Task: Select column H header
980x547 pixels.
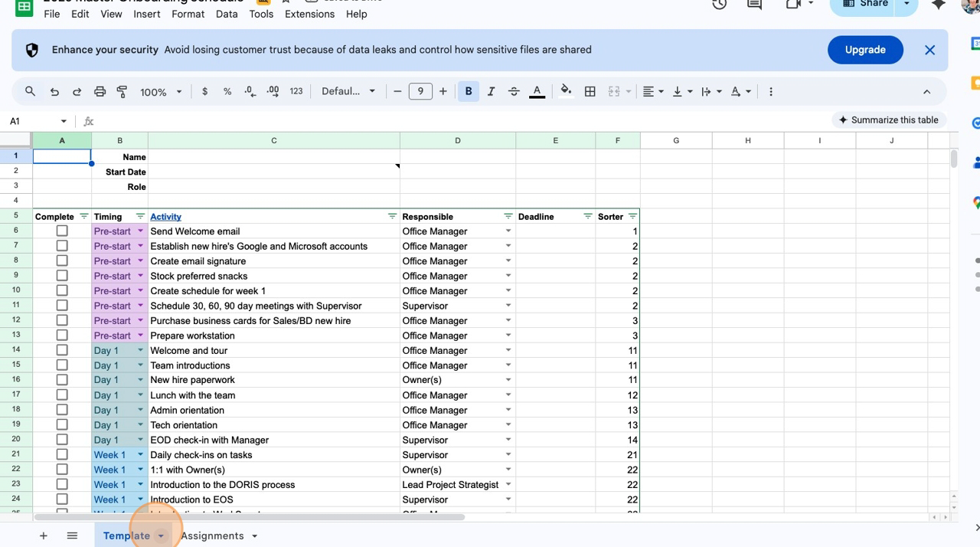Action: pyautogui.click(x=748, y=140)
